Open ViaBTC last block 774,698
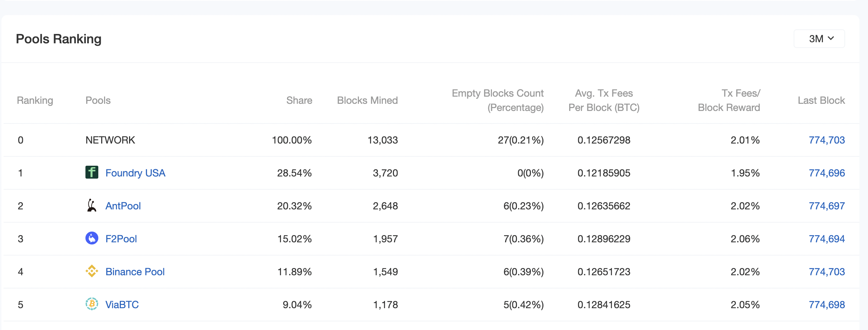This screenshot has height=330, width=868. [827, 305]
